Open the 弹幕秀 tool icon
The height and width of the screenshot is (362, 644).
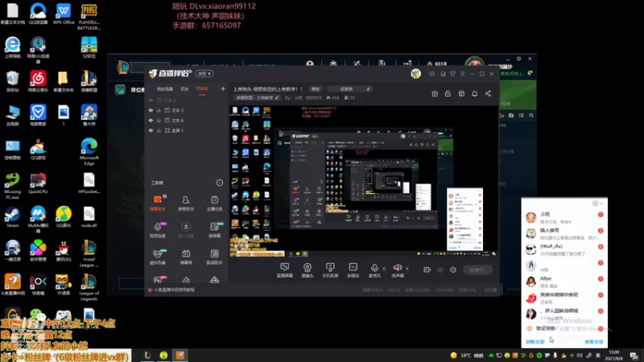[186, 257]
